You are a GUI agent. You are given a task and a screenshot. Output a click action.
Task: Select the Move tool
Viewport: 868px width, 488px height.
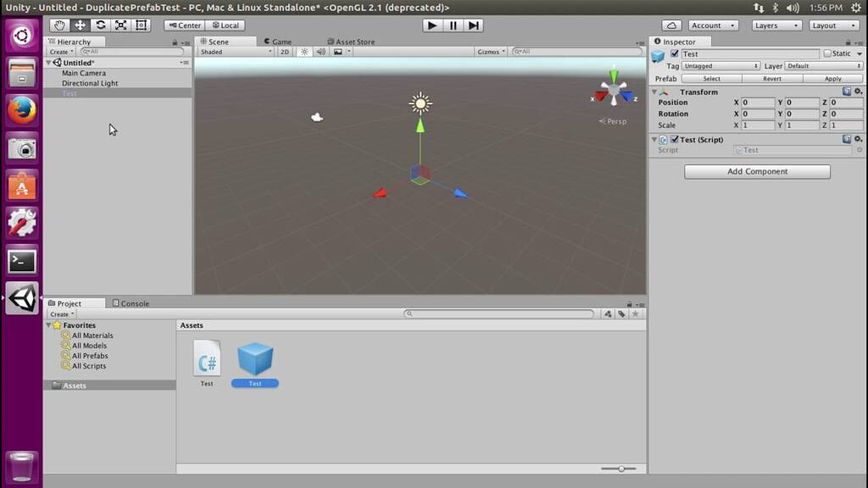pos(80,25)
